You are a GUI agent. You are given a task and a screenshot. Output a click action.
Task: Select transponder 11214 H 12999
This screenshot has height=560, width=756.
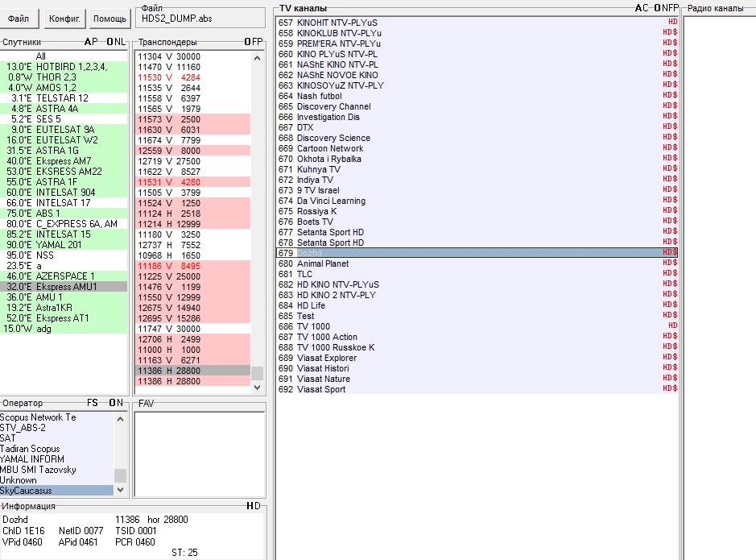[193, 224]
